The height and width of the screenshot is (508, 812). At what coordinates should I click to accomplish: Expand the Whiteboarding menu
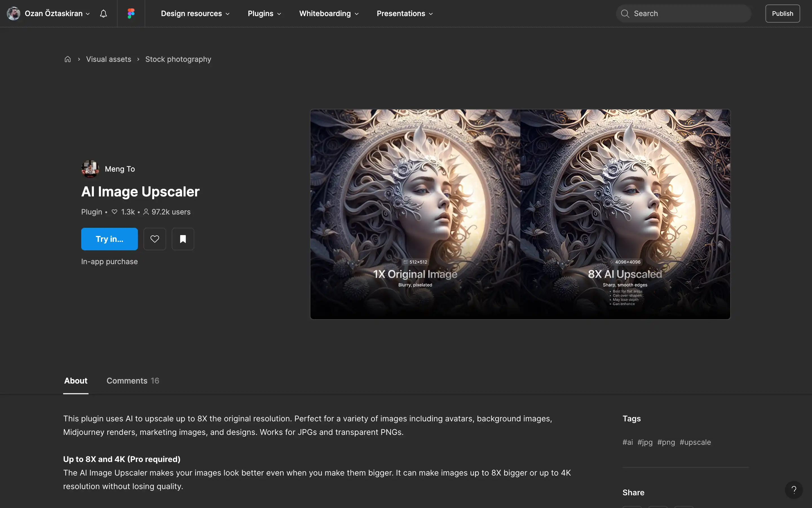point(329,14)
